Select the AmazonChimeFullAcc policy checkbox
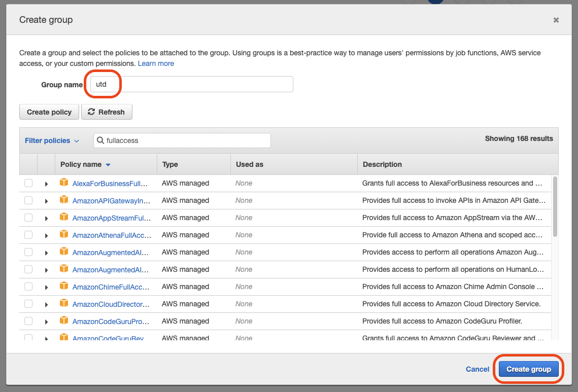This screenshot has width=578, height=392. (x=28, y=287)
